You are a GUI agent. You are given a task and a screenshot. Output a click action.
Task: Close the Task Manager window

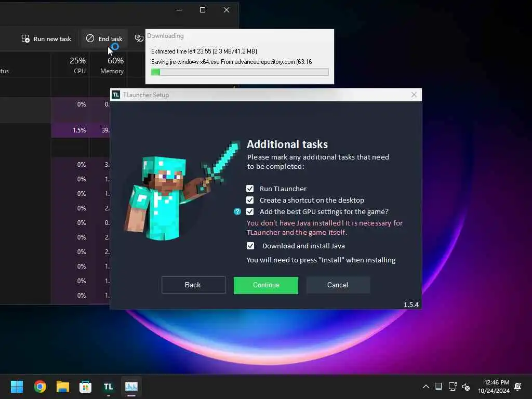[x=227, y=10]
